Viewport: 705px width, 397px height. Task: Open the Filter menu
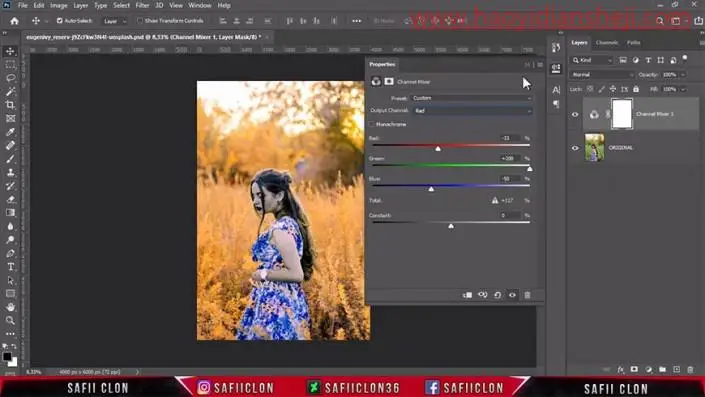pyautogui.click(x=142, y=5)
